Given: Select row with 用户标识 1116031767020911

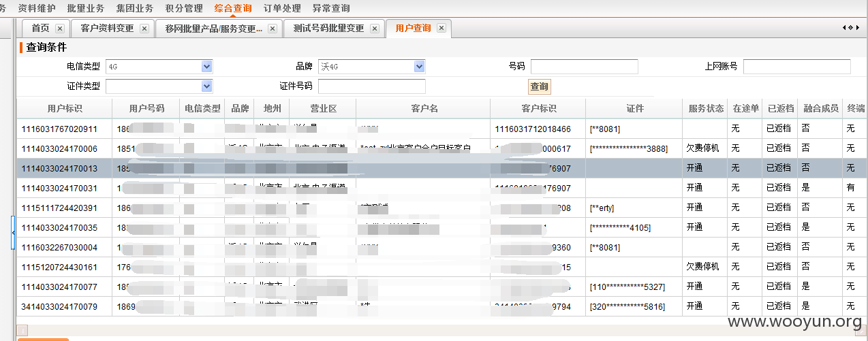Looking at the screenshot, I should (x=442, y=129).
